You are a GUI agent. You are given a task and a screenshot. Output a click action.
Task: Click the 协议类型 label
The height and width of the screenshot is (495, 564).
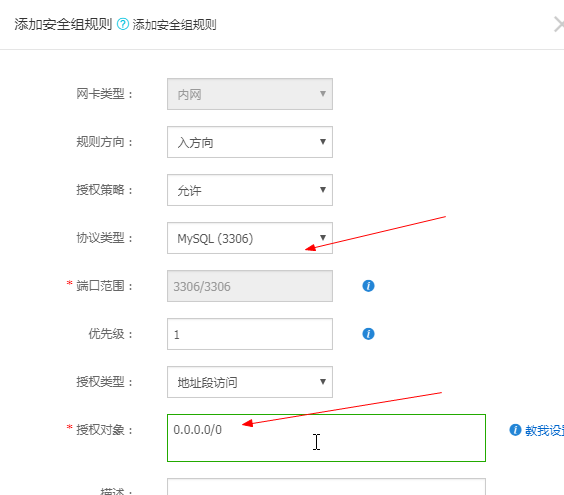tap(105, 238)
